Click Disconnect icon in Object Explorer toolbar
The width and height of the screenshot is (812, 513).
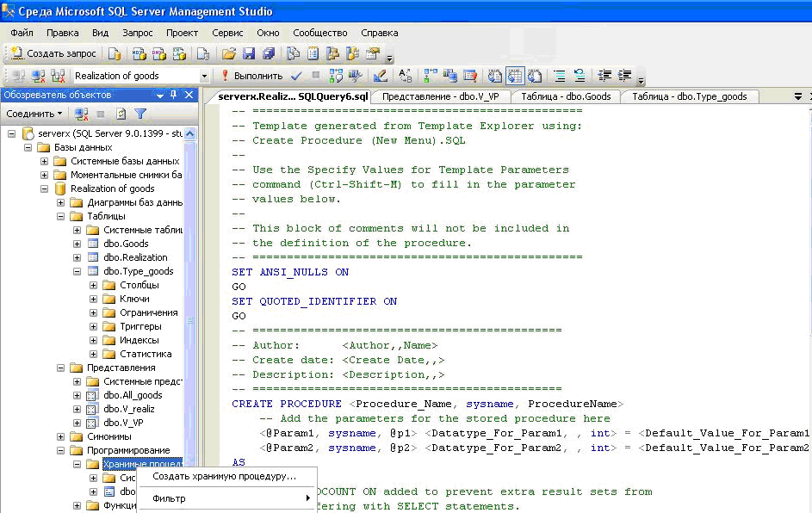(x=81, y=114)
